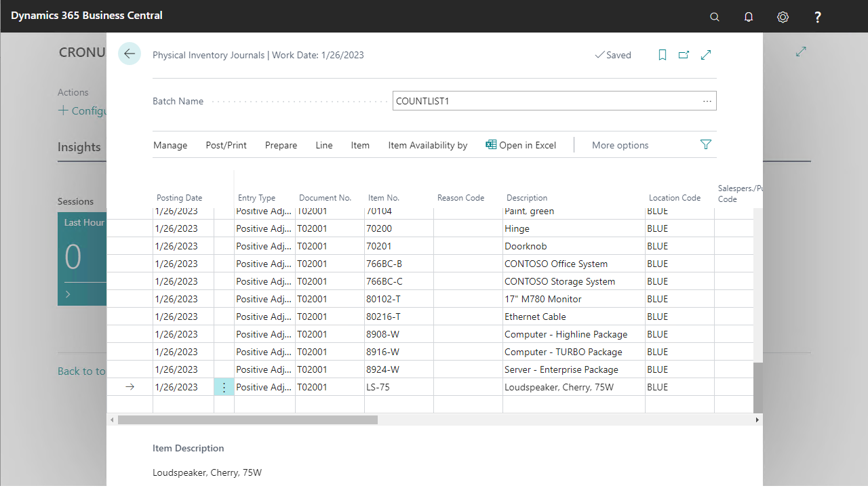Click the horizontal scrollbar left arrow
Screen dimensions: 868x488
112,420
